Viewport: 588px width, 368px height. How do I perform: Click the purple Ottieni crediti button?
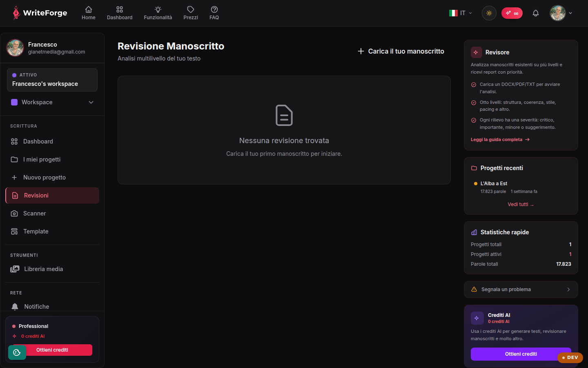coord(521,354)
